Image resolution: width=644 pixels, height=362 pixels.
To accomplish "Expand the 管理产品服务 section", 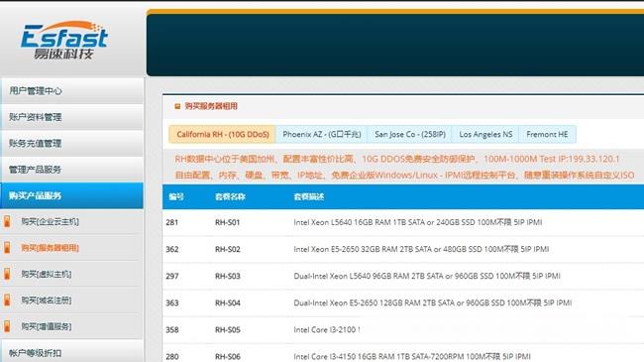I will click(72, 170).
